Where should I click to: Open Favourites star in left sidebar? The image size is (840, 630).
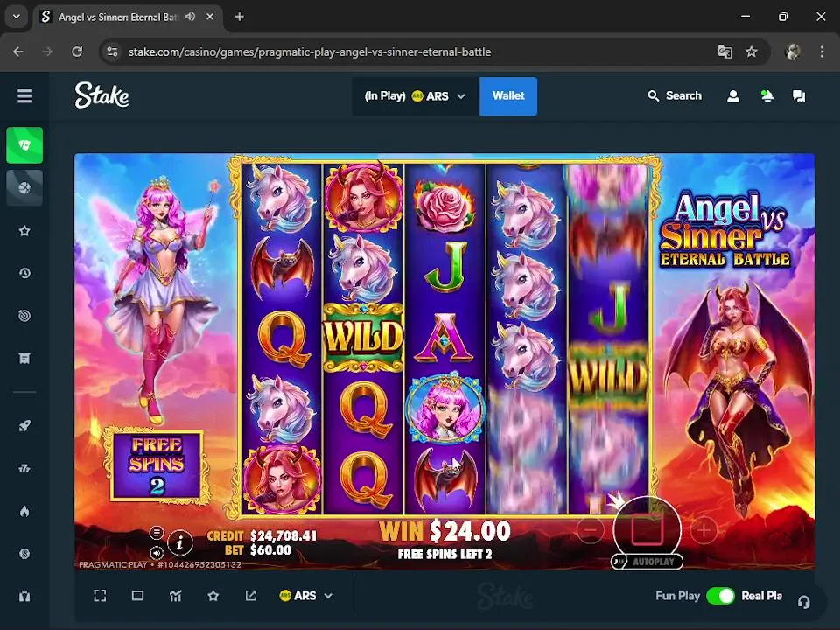click(24, 231)
